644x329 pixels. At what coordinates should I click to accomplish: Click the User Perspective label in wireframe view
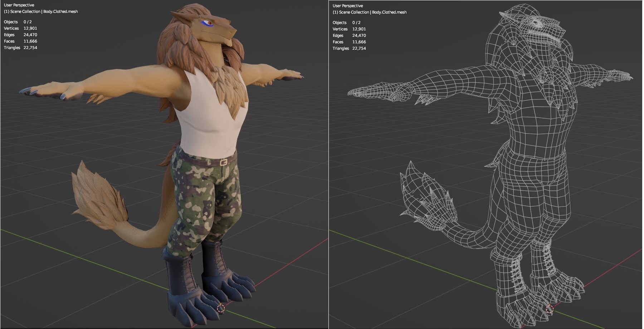pyautogui.click(x=347, y=6)
